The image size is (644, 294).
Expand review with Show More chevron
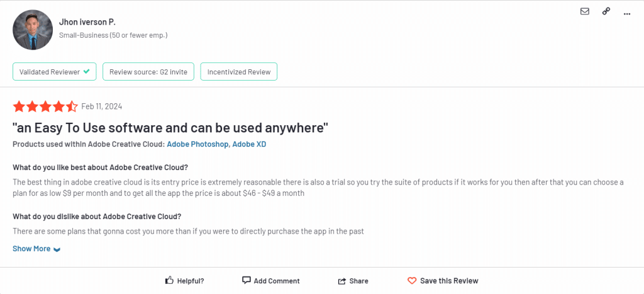coord(57,249)
